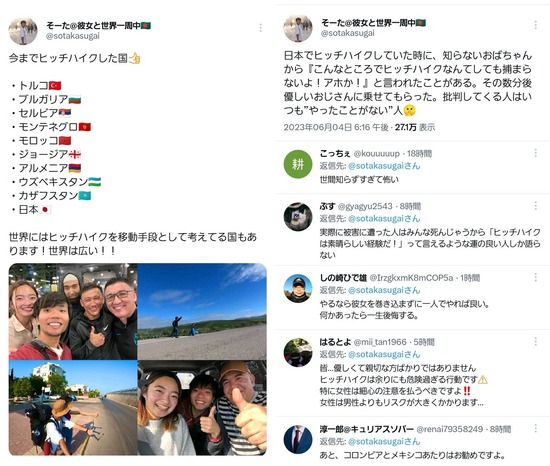550x466 pixels.
Task: Open more menu on はるとよ reply
Action: 536,341
